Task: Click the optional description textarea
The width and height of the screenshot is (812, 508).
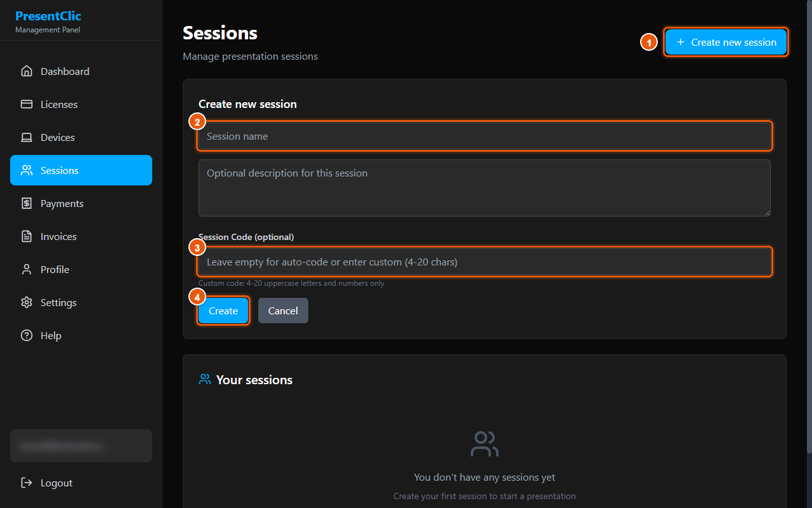Action: [485, 188]
